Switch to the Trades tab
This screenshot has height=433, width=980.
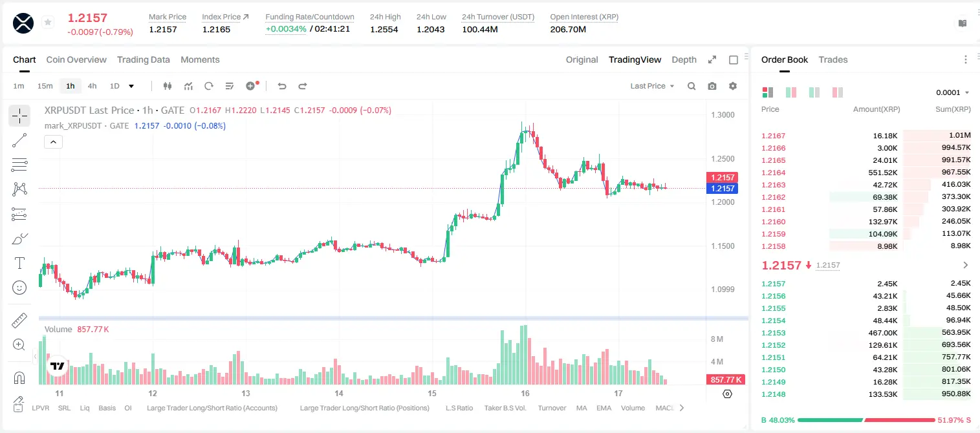click(x=833, y=59)
